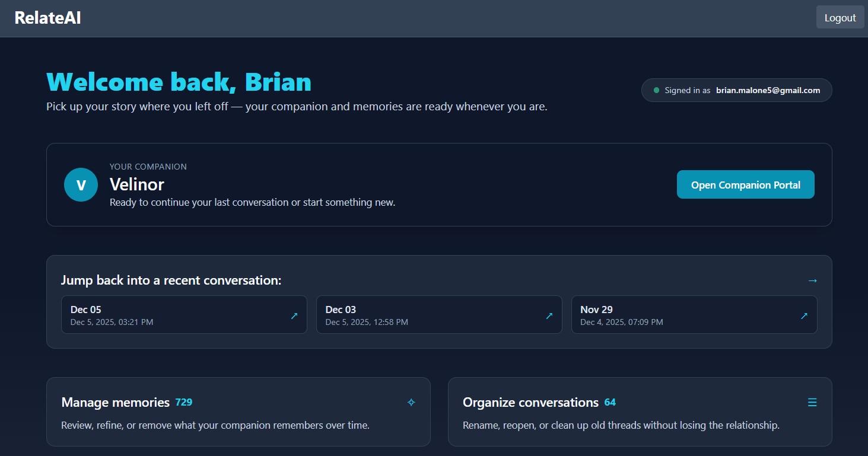Select the Dec 03 recent conversation card
This screenshot has width=868, height=456.
coord(439,315)
